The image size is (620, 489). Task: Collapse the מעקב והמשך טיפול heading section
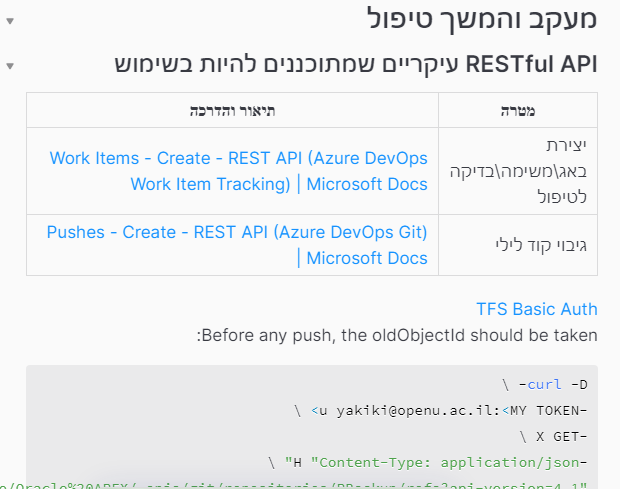point(9,20)
